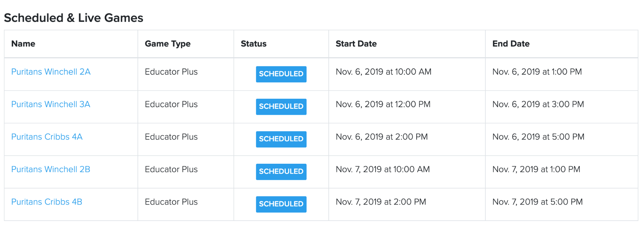Open the Puritans Cribbs 4A game link
This screenshot has width=644, height=226.
coord(47,137)
